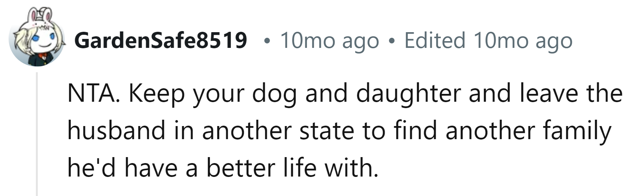Click the dot separator after the username

click(x=266, y=41)
